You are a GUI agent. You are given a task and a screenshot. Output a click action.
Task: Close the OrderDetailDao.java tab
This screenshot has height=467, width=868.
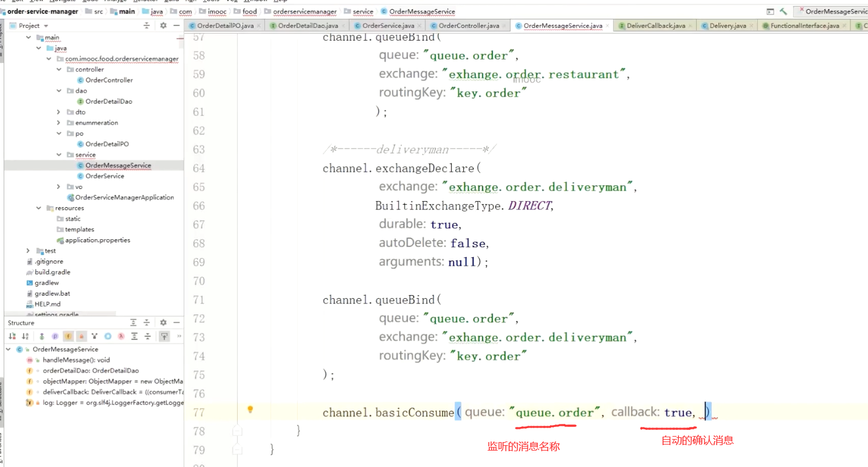click(x=344, y=26)
